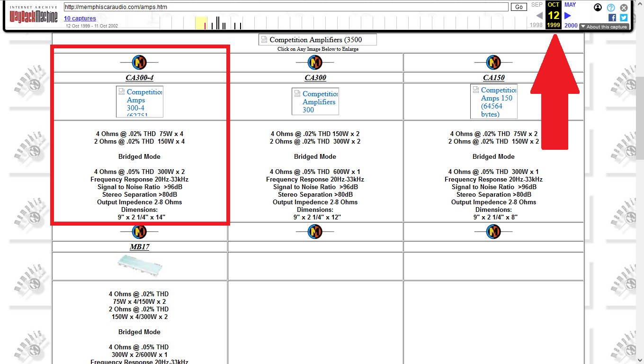Jump to the 2000 capture year

571,26
